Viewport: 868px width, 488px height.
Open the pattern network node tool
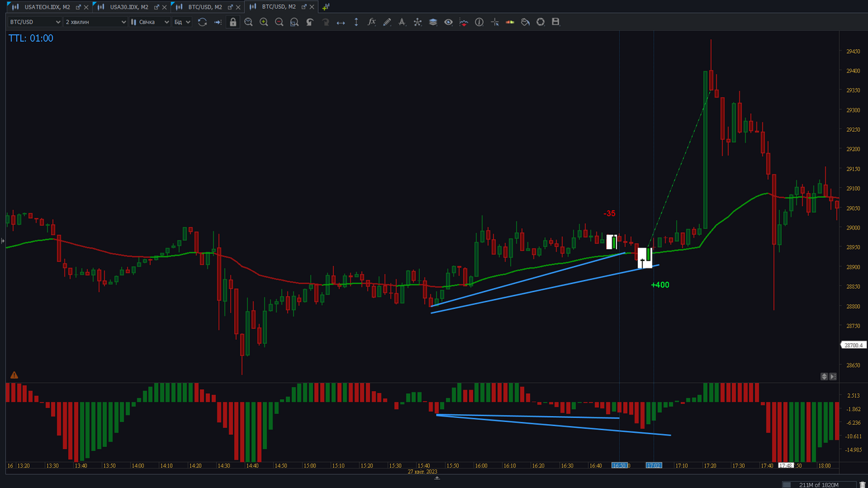click(417, 22)
